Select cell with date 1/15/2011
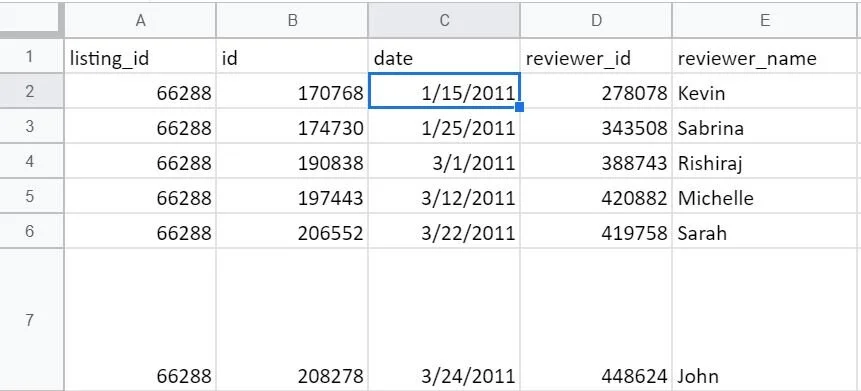861x391 pixels. (x=444, y=91)
